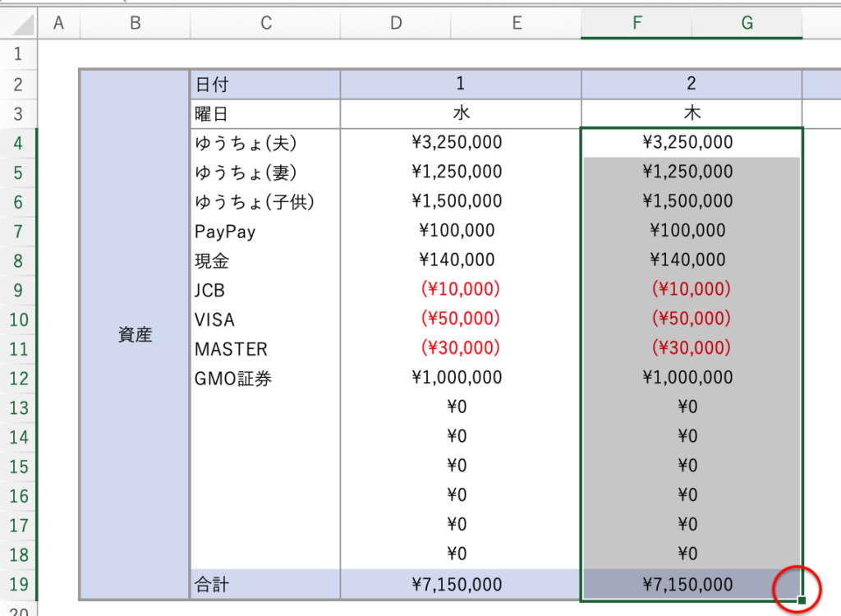Select column D header

(396, 24)
